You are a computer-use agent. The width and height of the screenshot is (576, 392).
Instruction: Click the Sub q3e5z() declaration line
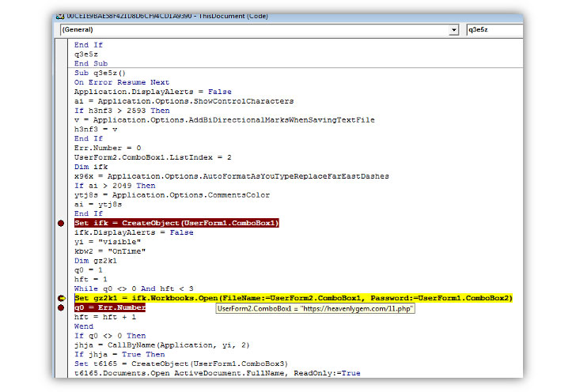click(x=100, y=73)
